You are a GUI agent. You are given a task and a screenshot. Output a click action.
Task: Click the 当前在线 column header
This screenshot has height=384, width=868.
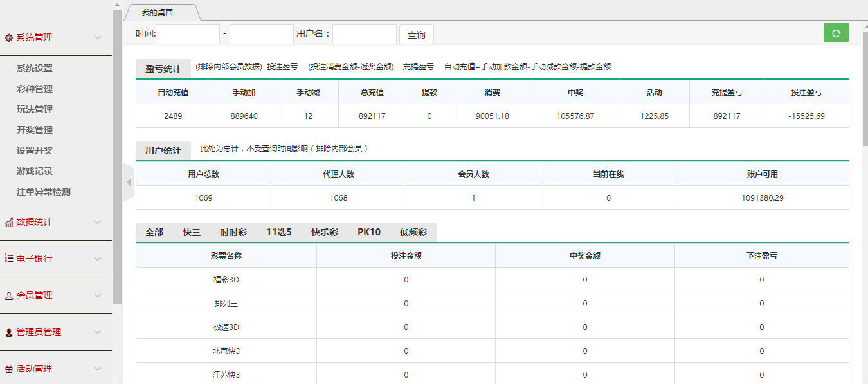point(608,174)
